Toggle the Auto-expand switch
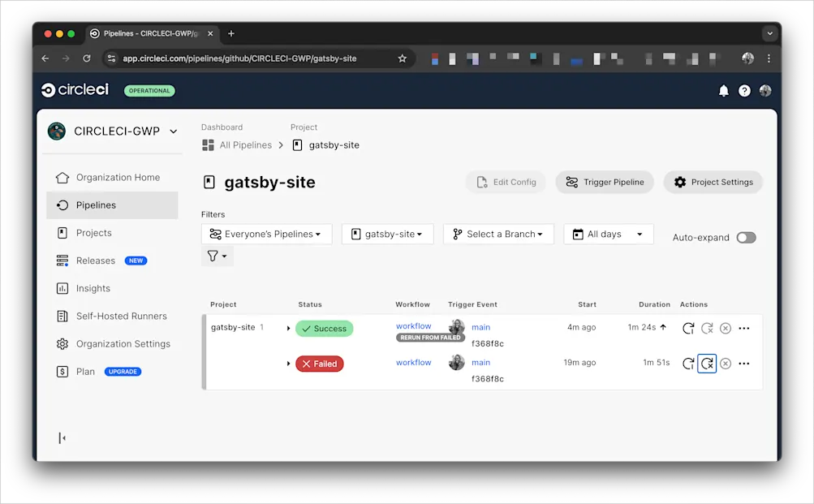 (x=746, y=238)
